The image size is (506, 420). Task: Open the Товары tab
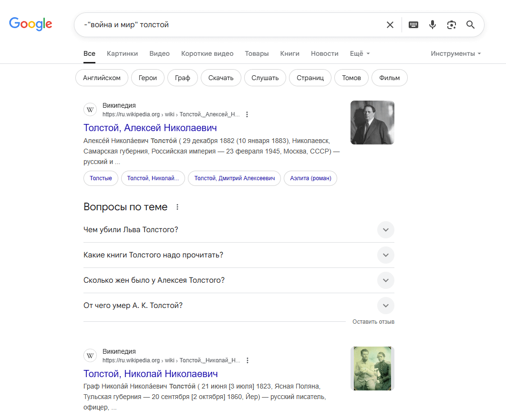257,53
